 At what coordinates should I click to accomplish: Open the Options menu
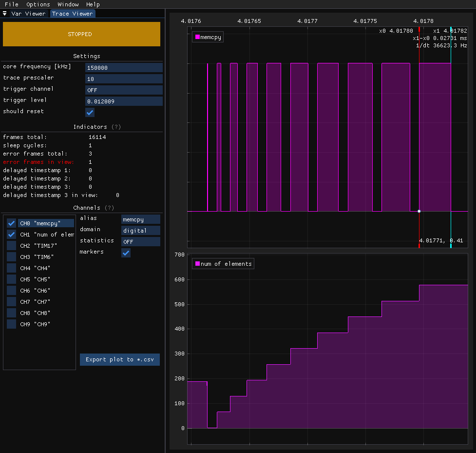tap(38, 4)
